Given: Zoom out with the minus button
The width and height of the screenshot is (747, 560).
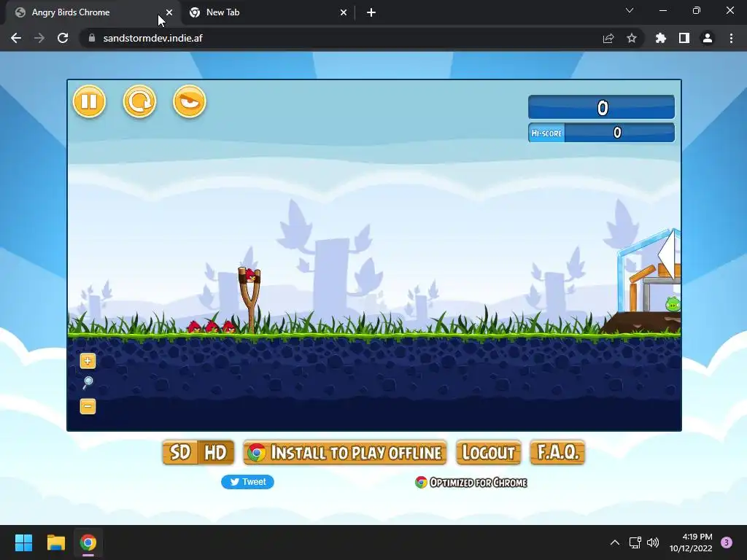Looking at the screenshot, I should 88,407.
